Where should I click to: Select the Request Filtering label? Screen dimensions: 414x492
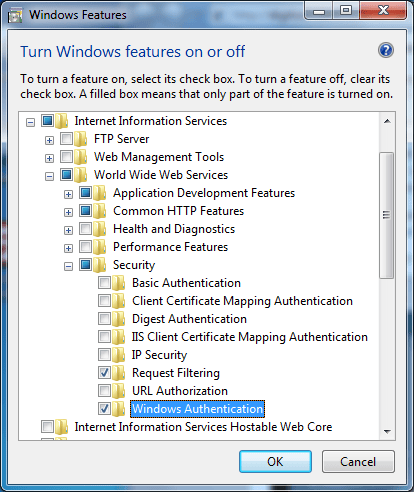pos(176,373)
